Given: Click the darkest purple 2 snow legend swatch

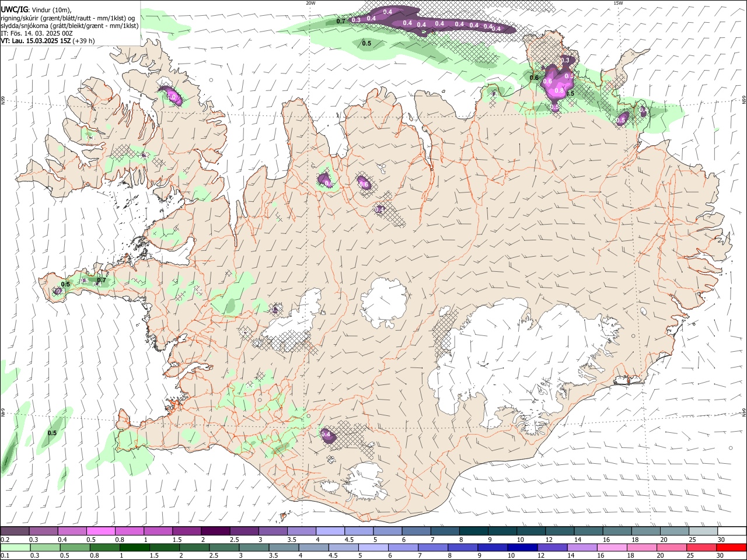Looking at the screenshot, I should click(x=215, y=531).
